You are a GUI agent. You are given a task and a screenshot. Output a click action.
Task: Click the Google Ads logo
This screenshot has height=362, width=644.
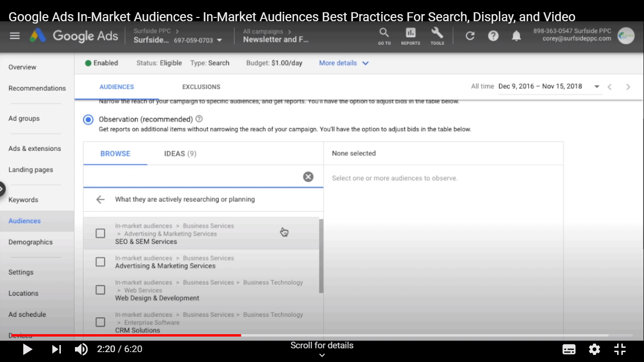point(74,36)
